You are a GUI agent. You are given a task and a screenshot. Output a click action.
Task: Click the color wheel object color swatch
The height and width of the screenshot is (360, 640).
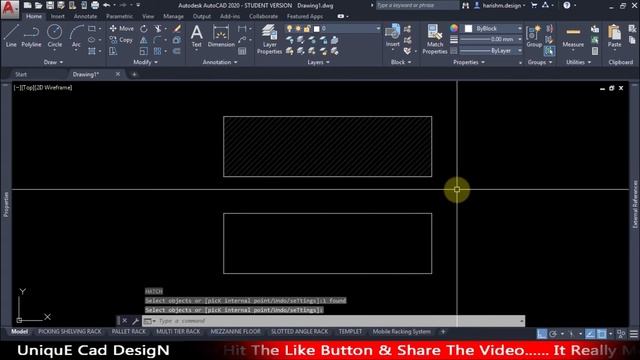[454, 28]
